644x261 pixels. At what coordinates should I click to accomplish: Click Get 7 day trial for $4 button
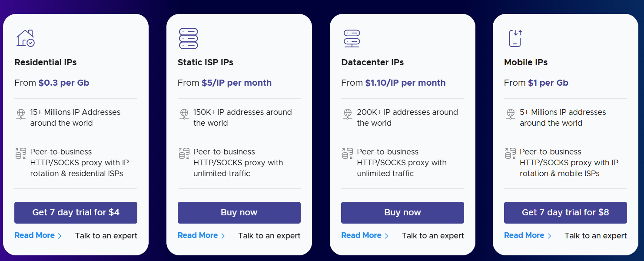pyautogui.click(x=76, y=212)
